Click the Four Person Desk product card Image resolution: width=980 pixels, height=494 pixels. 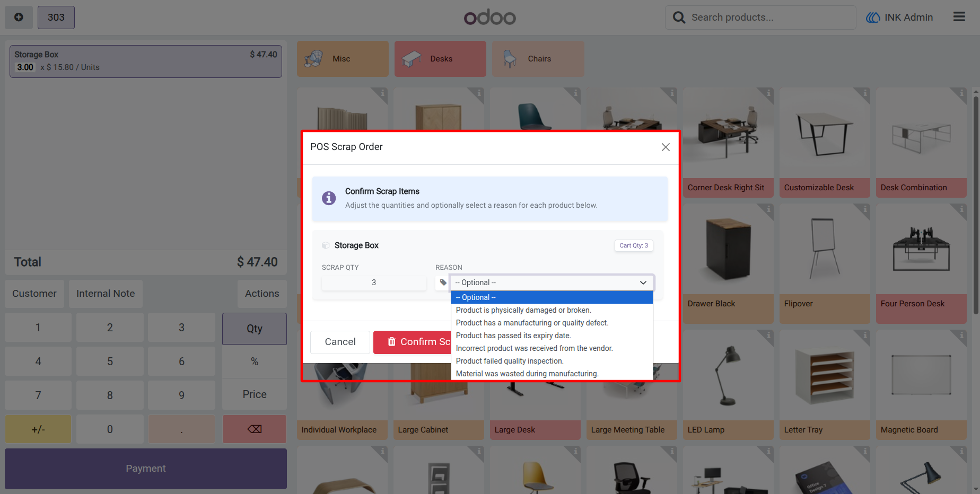(x=921, y=263)
